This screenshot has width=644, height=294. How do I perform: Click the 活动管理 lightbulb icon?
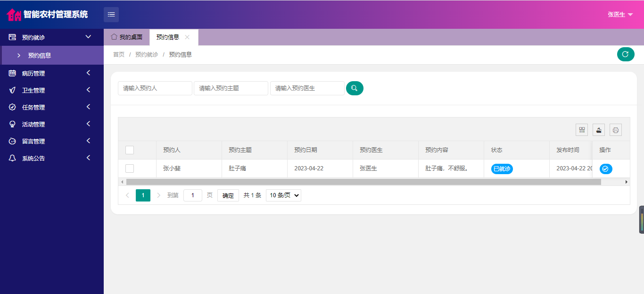pyautogui.click(x=12, y=124)
